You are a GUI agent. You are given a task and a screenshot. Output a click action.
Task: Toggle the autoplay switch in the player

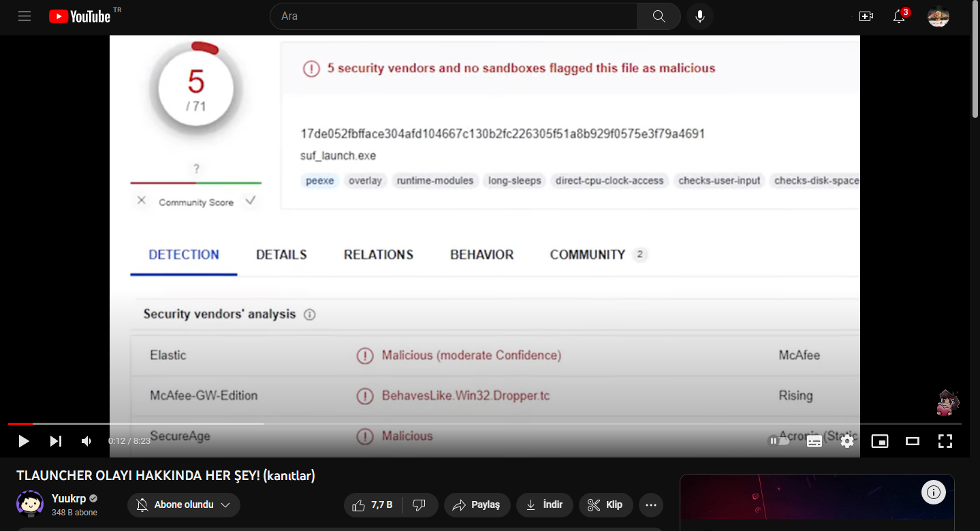click(779, 441)
